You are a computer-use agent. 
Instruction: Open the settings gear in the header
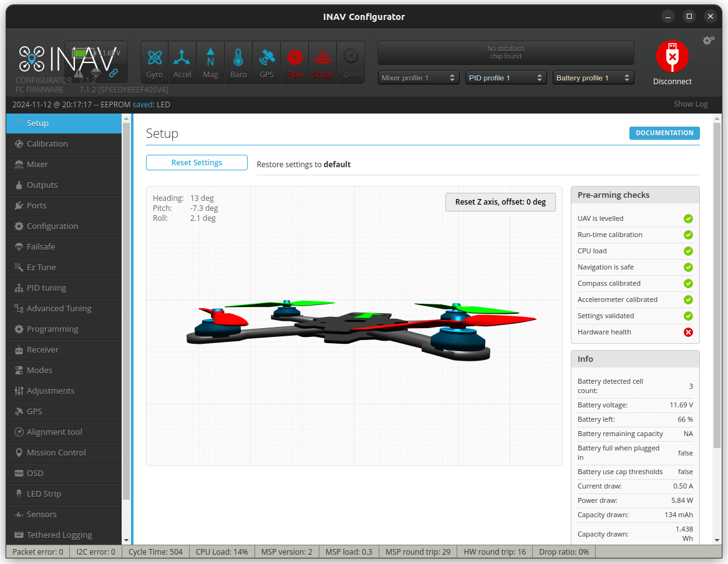point(708,41)
